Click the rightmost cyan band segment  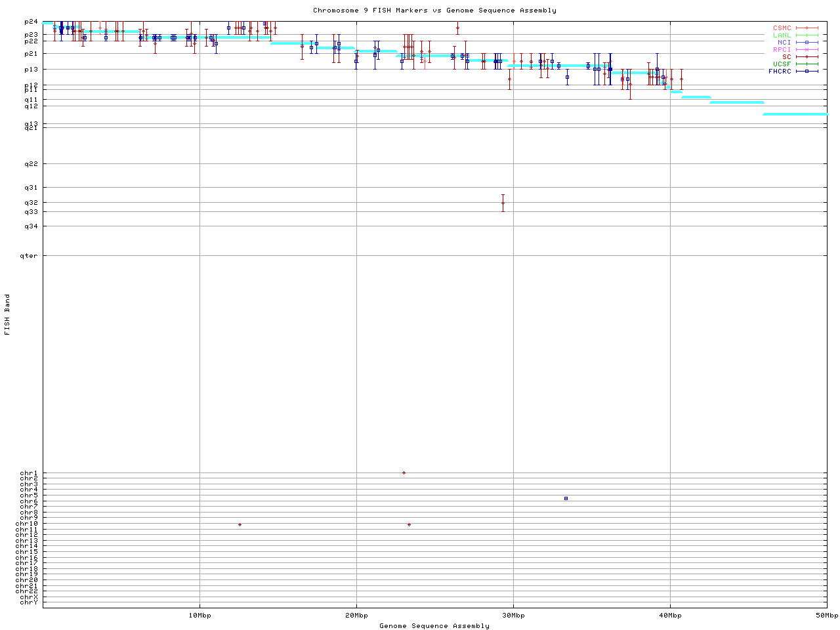(795, 114)
